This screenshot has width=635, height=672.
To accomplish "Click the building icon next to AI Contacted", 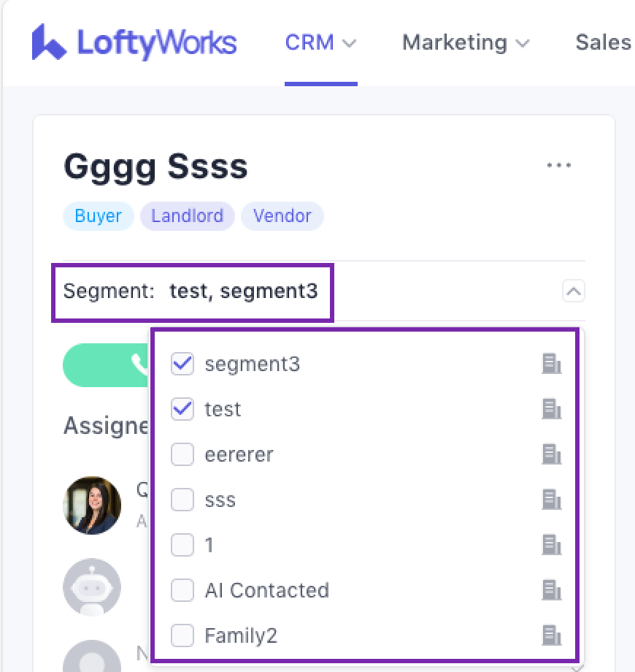I will [551, 590].
